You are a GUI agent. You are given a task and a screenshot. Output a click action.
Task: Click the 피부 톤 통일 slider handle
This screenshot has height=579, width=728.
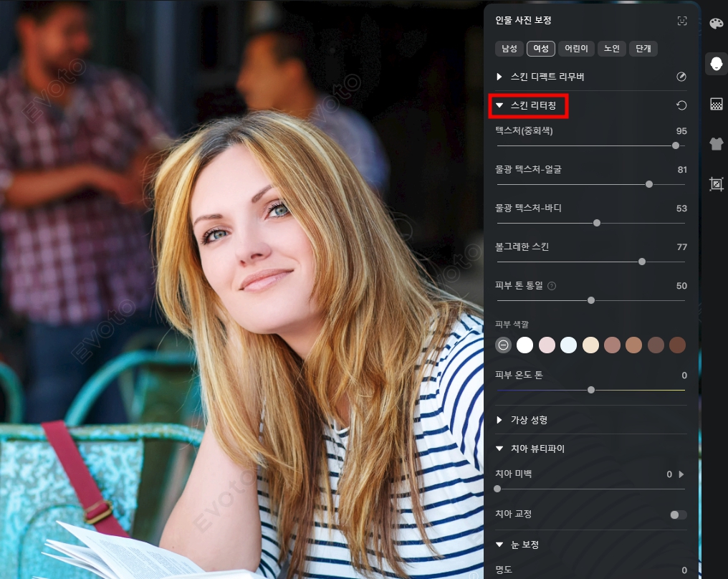click(x=591, y=300)
